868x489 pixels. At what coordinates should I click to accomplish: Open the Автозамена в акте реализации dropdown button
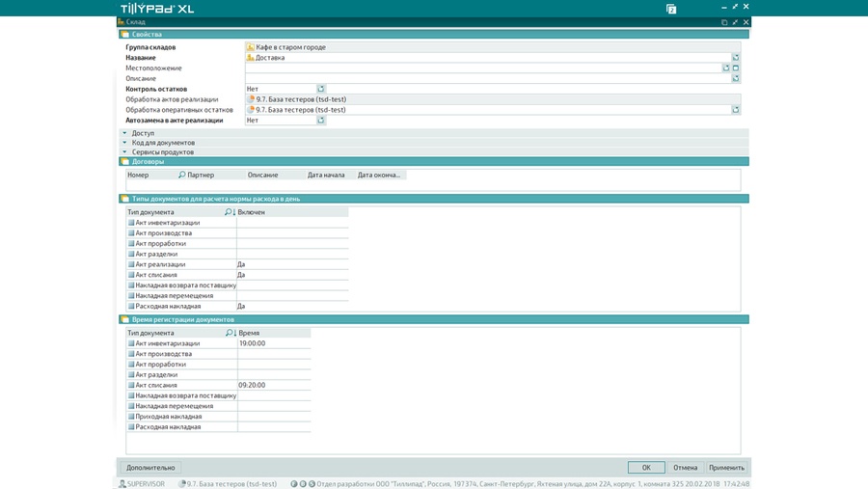pyautogui.click(x=320, y=121)
